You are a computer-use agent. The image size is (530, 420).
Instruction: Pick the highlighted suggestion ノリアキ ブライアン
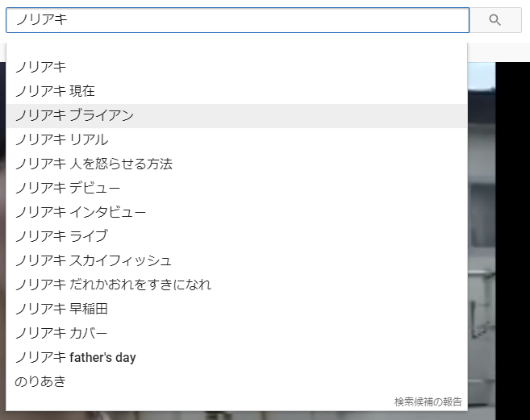click(236, 115)
